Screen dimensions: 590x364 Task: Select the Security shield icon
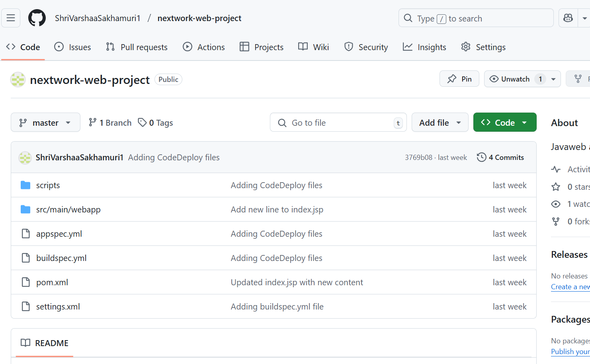click(x=349, y=47)
